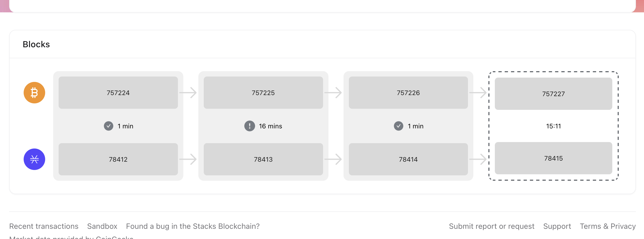Screen dimensions: 644x239
Task: Click the Stacks blockchain icon
Action: (x=34, y=159)
